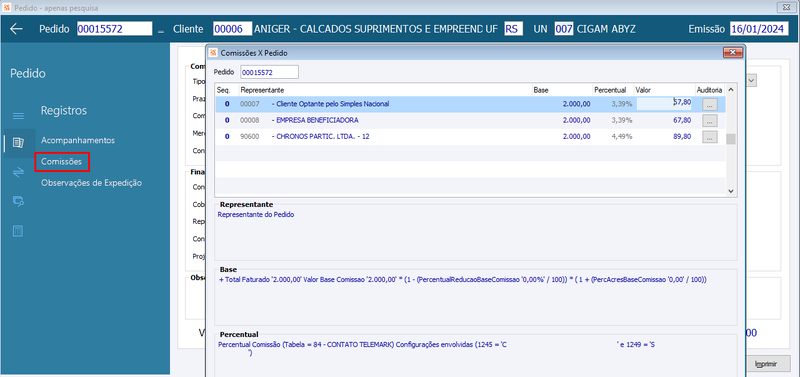
Task: Click the Emissão date field
Action: point(760,29)
